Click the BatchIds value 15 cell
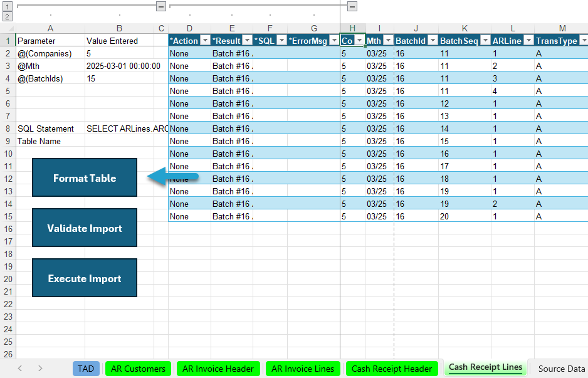Viewport: 588px width, 378px height. [119, 78]
